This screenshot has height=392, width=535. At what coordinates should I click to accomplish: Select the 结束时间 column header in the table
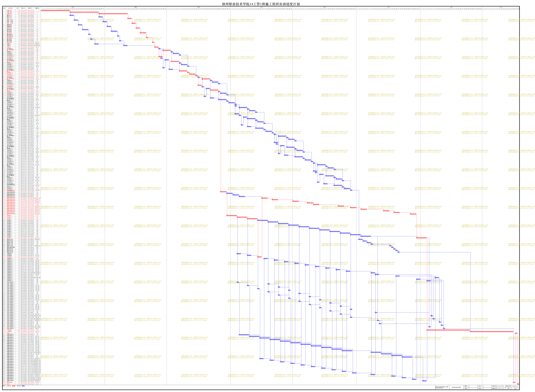(x=30, y=8)
